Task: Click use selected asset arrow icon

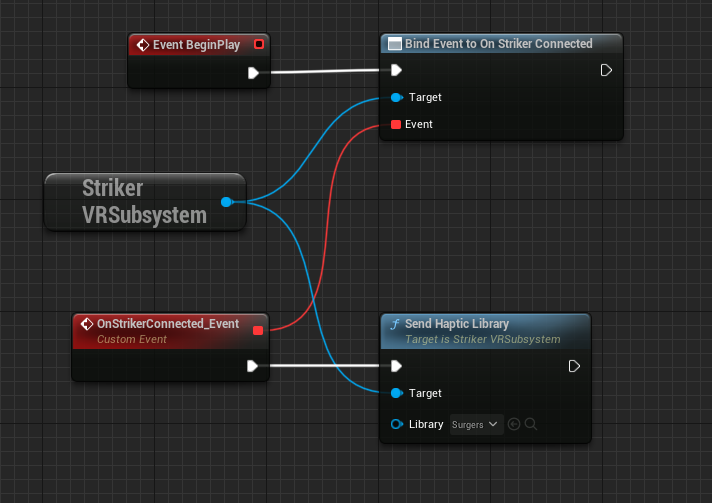Action: [514, 424]
